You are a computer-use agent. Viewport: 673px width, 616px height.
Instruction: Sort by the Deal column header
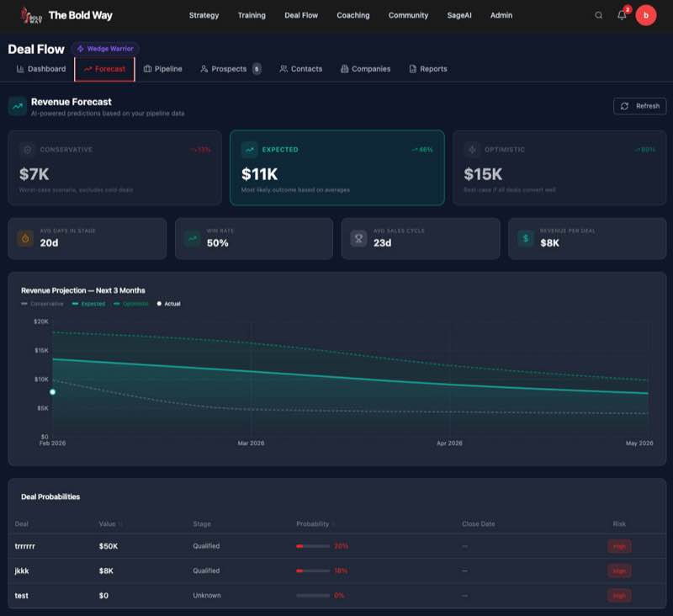22,523
